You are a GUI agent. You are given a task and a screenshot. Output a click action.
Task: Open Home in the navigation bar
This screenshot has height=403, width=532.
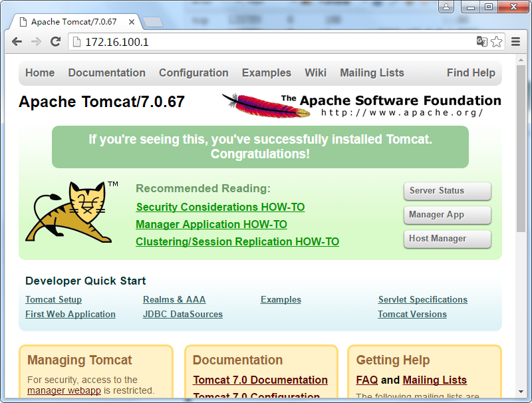click(x=40, y=72)
